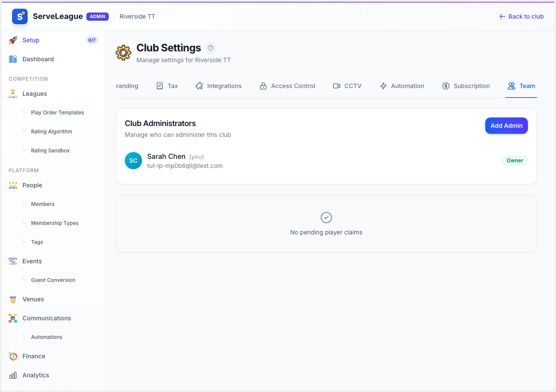Click the ServeLeague S logo icon
This screenshot has height=392, width=556.
pyautogui.click(x=20, y=16)
